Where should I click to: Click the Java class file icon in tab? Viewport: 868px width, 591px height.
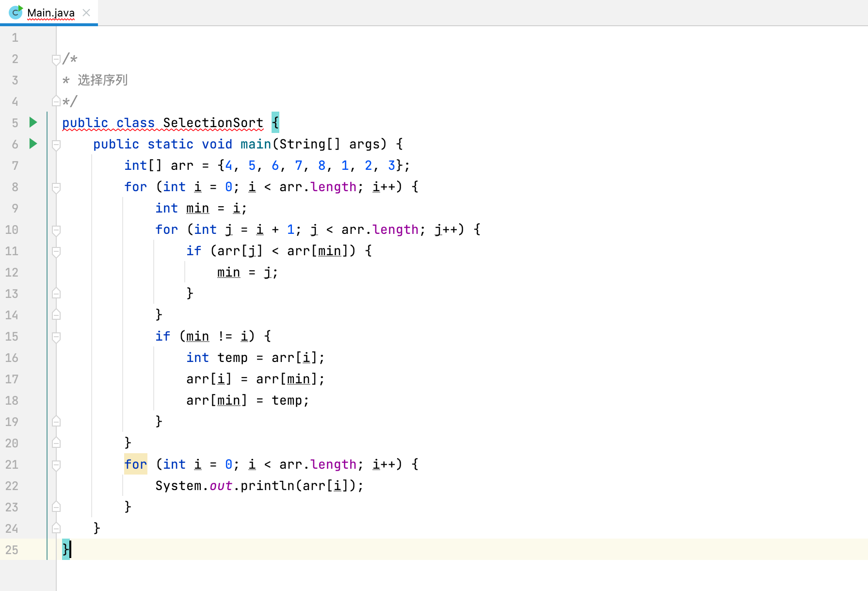[x=16, y=12]
